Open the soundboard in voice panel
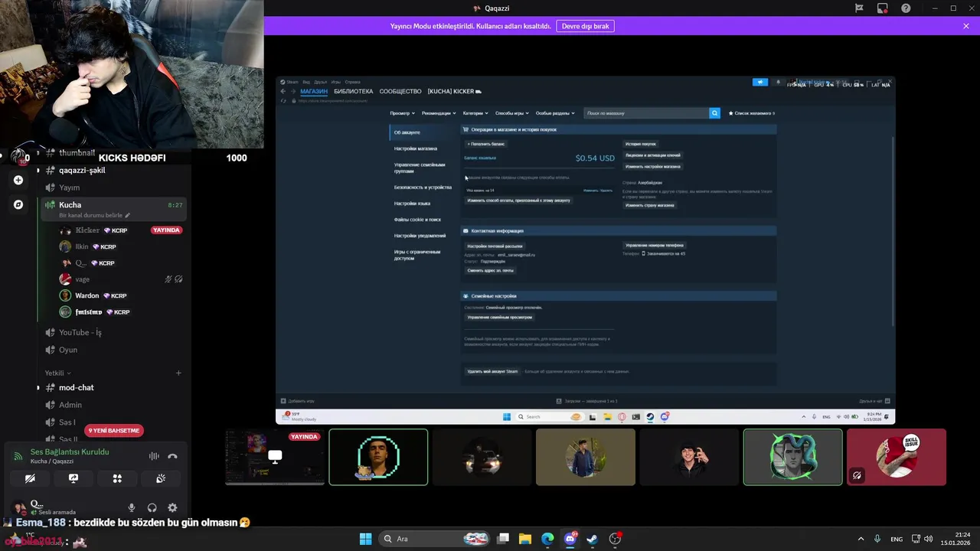This screenshot has width=980, height=551. [161, 478]
